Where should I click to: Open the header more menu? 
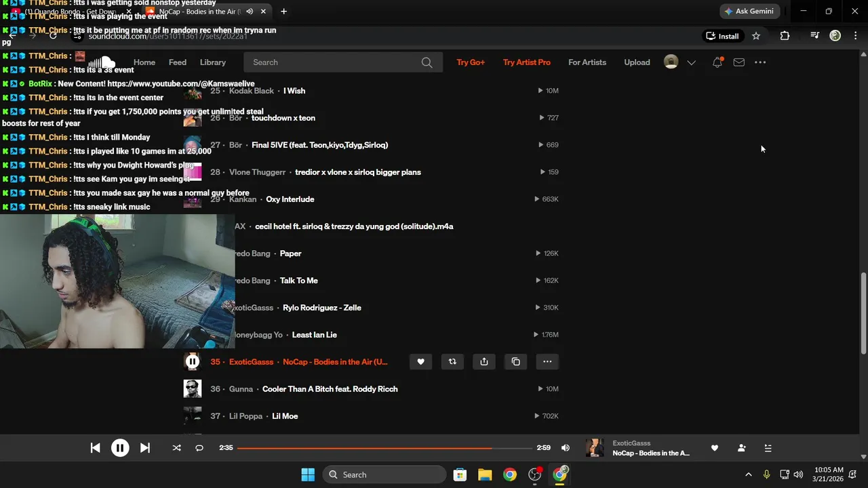coord(760,62)
